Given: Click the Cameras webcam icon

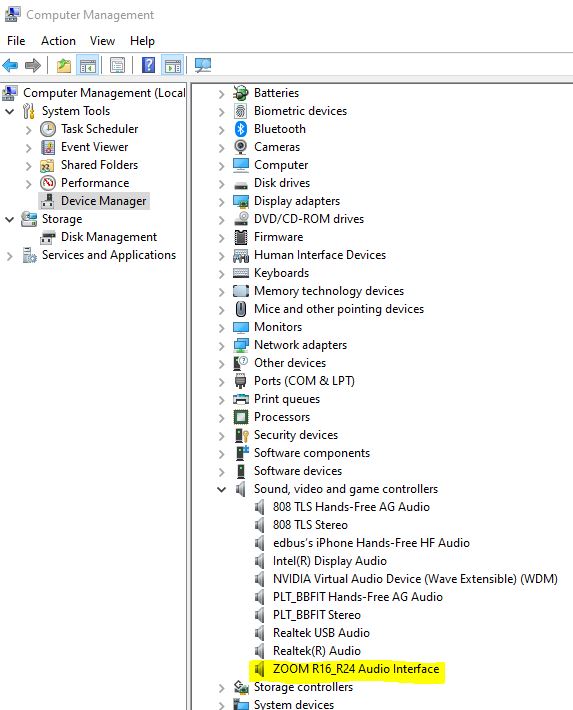Looking at the screenshot, I should click(x=241, y=147).
